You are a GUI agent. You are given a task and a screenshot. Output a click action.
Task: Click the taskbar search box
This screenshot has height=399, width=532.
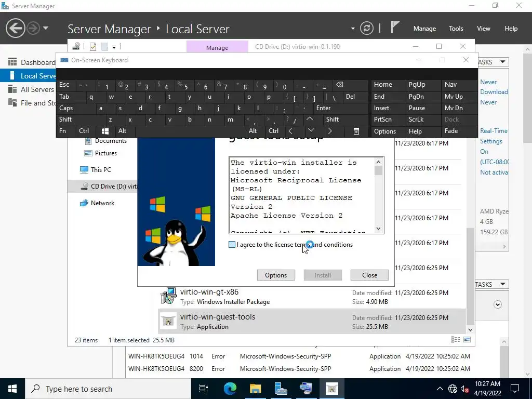(x=108, y=389)
